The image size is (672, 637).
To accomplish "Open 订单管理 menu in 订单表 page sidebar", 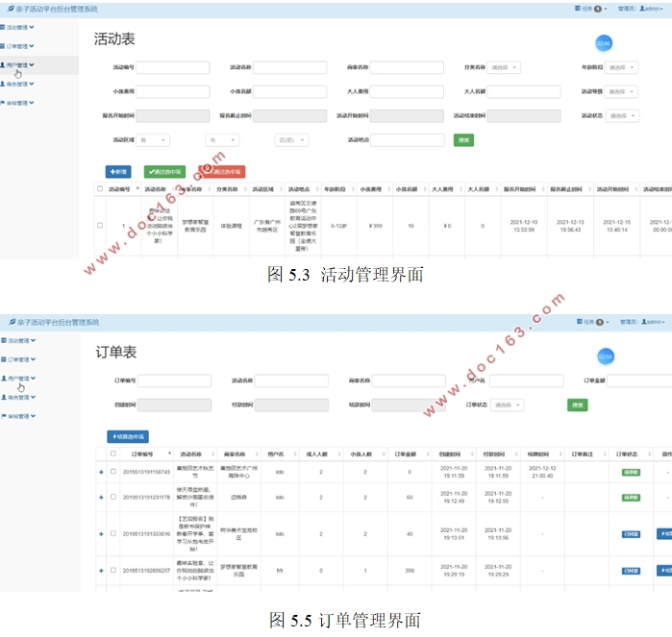I will pyautogui.click(x=18, y=359).
